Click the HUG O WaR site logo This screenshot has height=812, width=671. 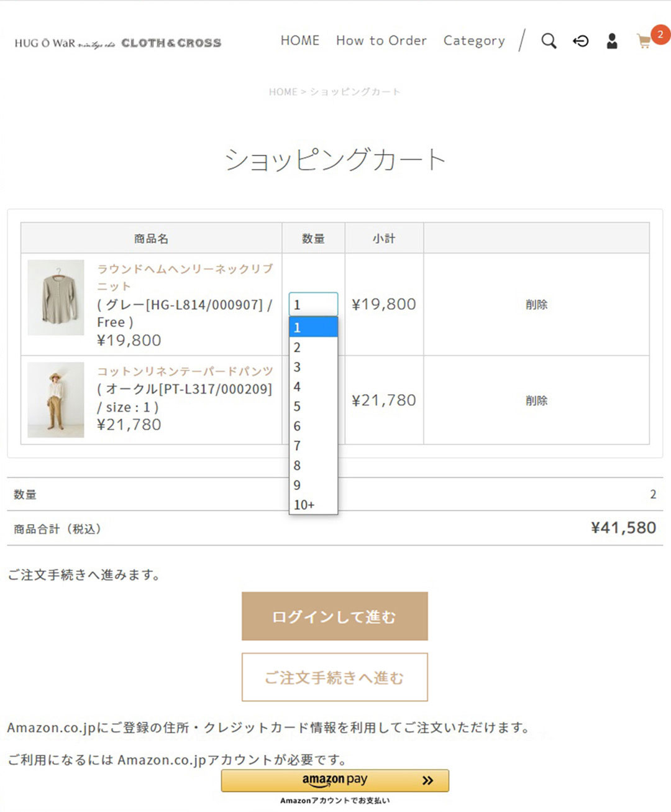118,43
